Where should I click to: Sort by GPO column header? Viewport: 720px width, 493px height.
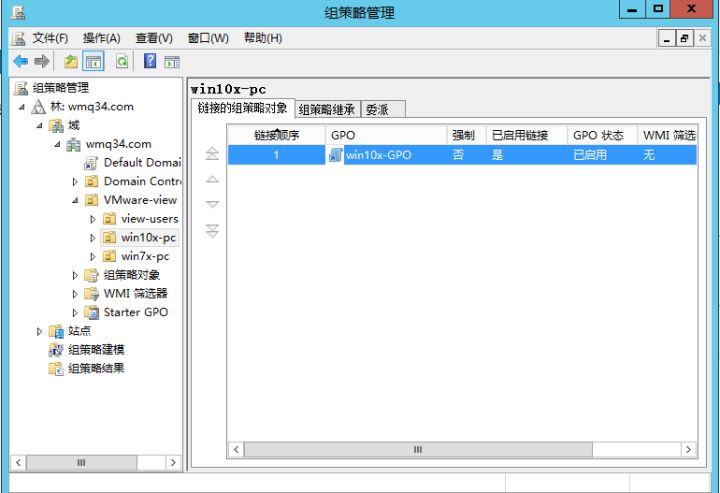click(x=387, y=135)
